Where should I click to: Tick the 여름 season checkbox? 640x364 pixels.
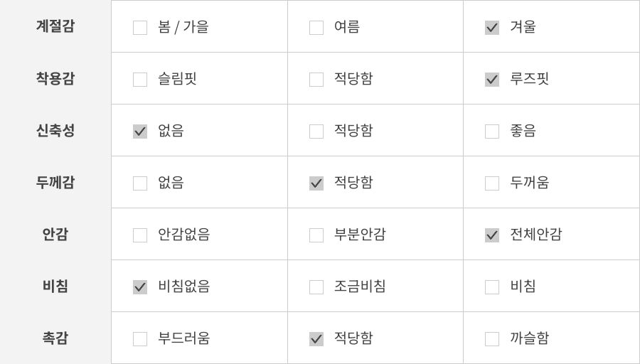316,28
